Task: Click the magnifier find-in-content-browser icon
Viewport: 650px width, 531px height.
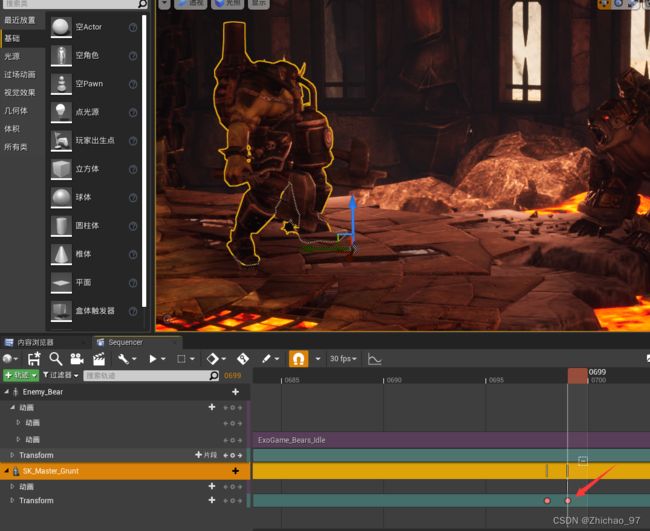Action: [x=56, y=359]
